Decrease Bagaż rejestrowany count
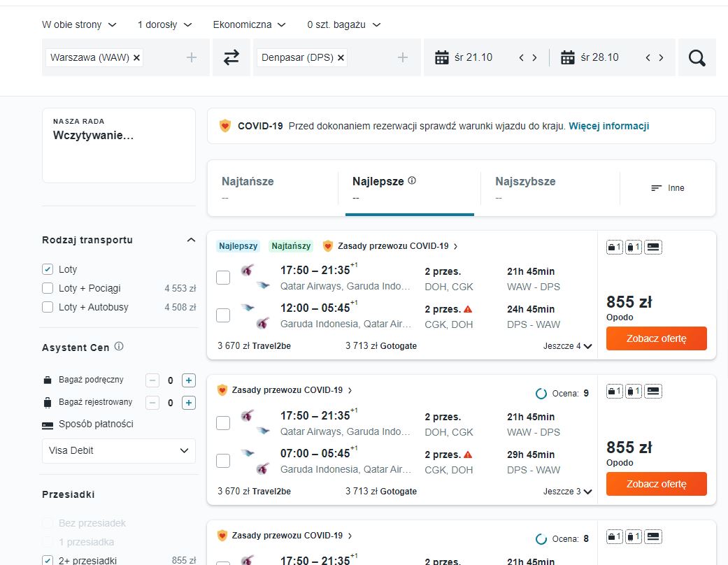This screenshot has width=728, height=565. (x=152, y=403)
